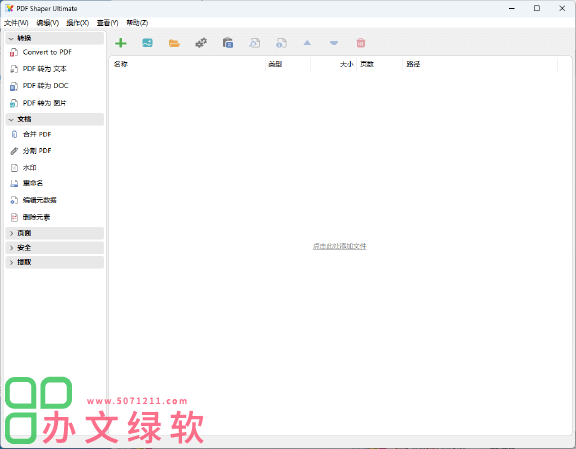Sort by the 大小 column header
The image size is (576, 449).
click(334, 64)
